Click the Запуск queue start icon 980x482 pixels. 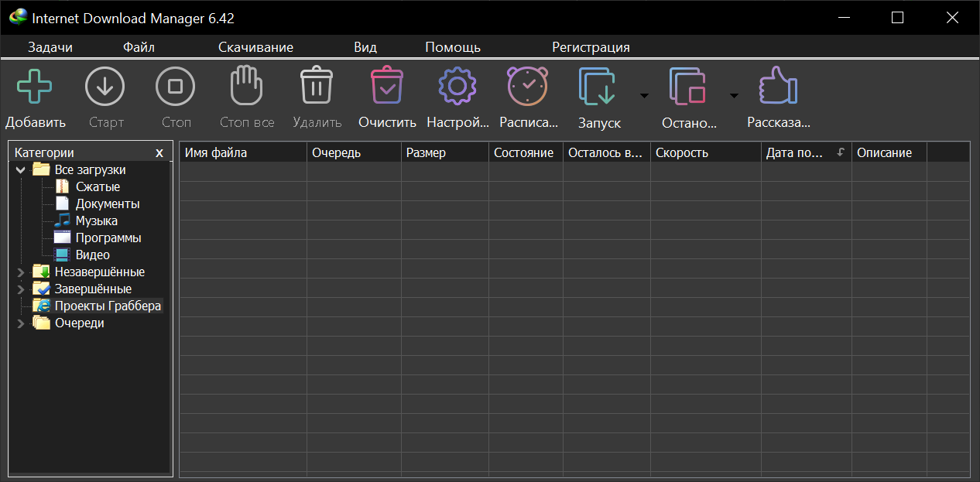[598, 86]
